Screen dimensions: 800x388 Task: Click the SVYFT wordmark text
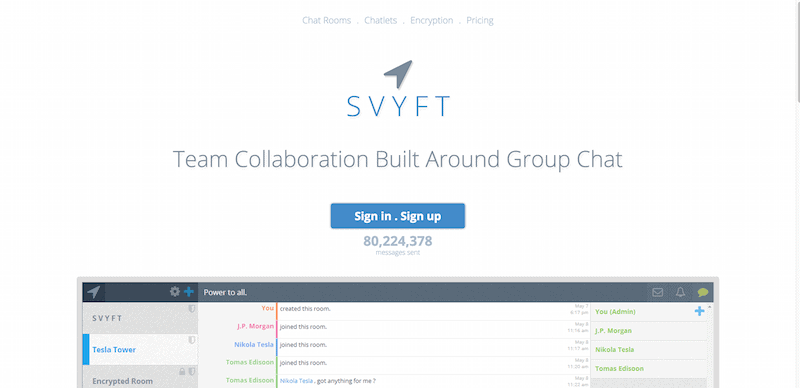(398, 106)
